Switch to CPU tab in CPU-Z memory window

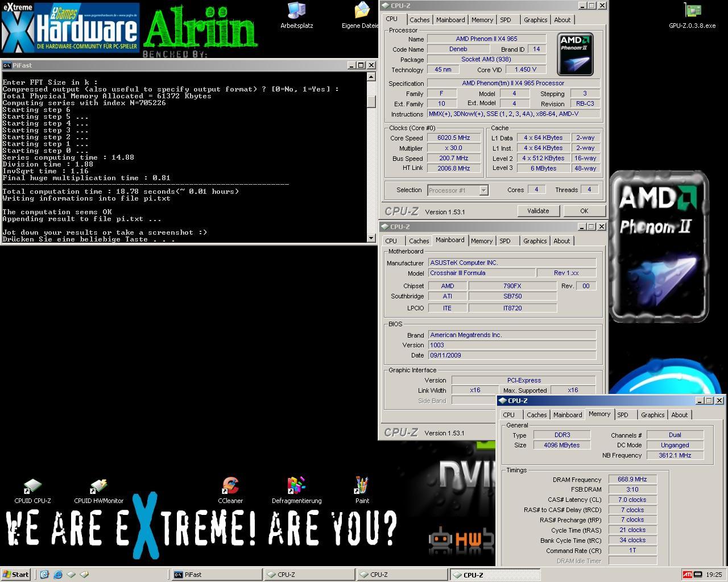click(x=509, y=415)
